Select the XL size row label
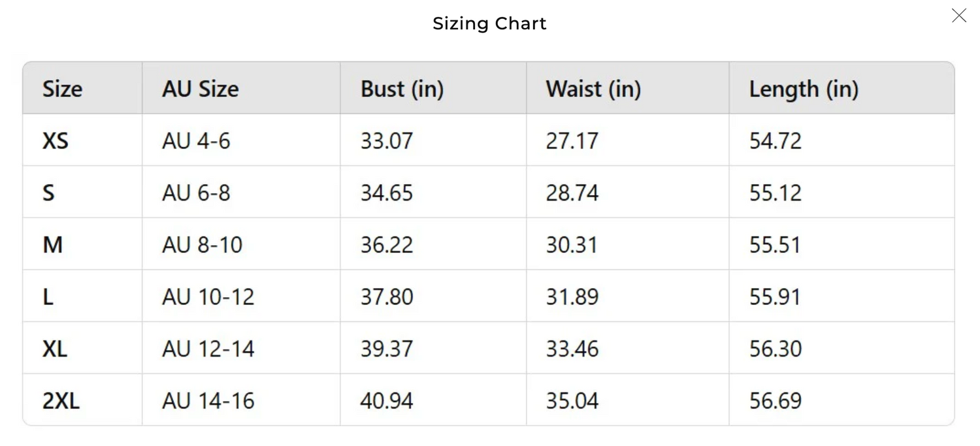This screenshot has width=980, height=446. 55,349
